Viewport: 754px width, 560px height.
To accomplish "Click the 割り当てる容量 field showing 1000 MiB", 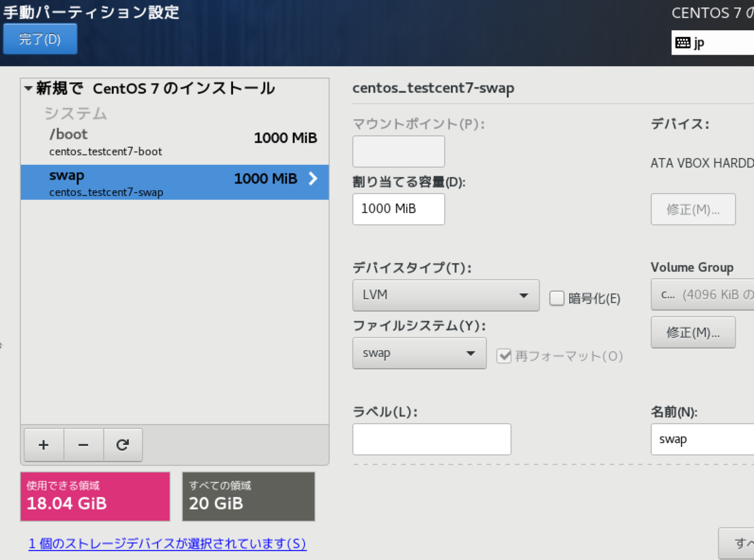I will coord(399,209).
